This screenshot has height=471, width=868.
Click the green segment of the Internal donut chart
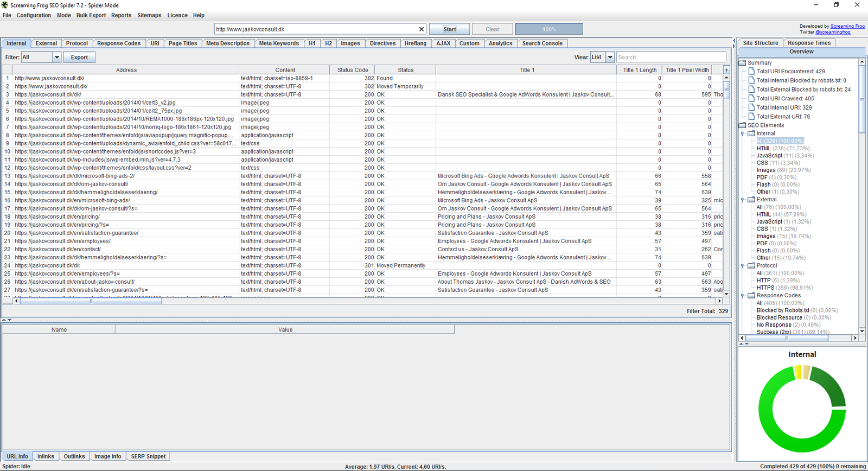click(776, 440)
